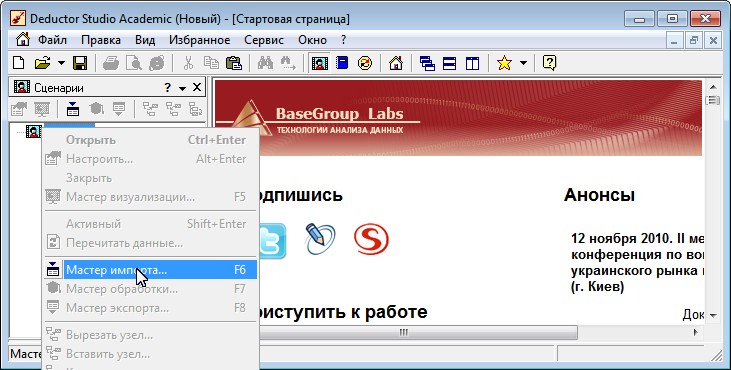Choose Перечитать данные... menu entry
The height and width of the screenshot is (370, 731).
[151, 243]
